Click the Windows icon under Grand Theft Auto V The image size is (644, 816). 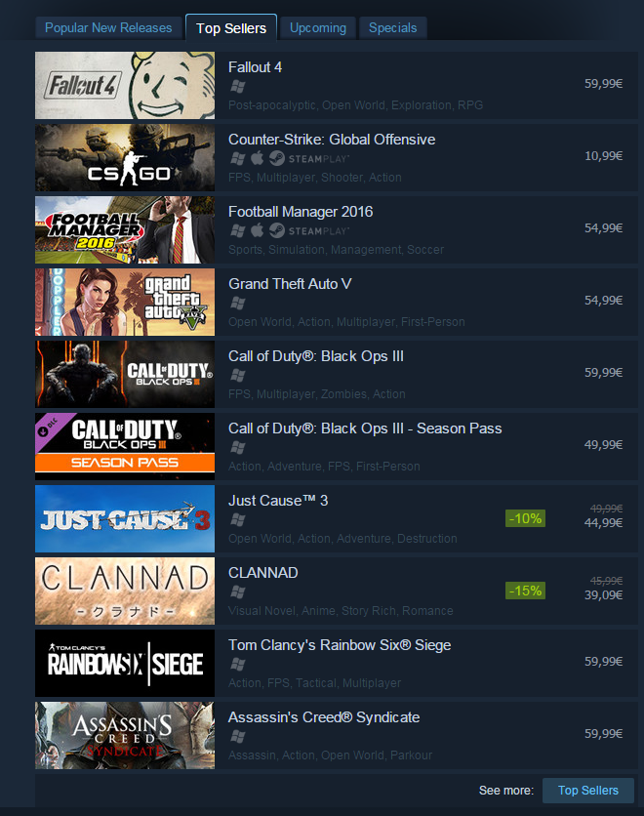click(238, 303)
